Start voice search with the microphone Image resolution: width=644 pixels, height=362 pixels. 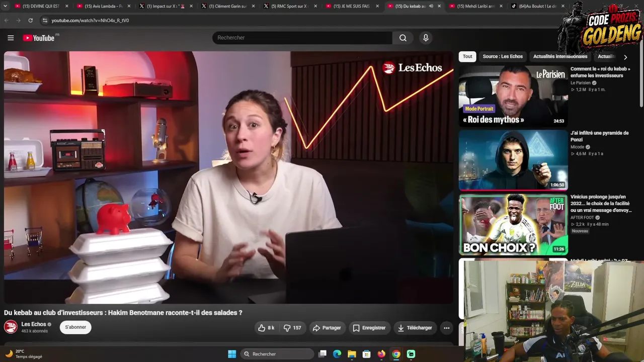point(426,38)
